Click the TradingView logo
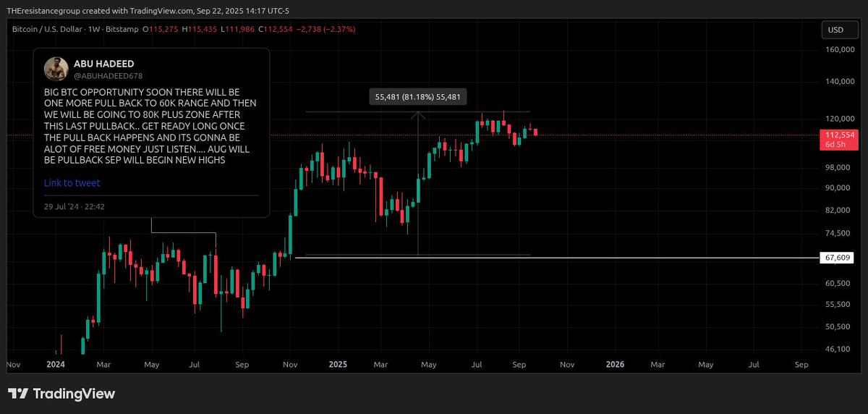868x414 pixels. (x=61, y=394)
